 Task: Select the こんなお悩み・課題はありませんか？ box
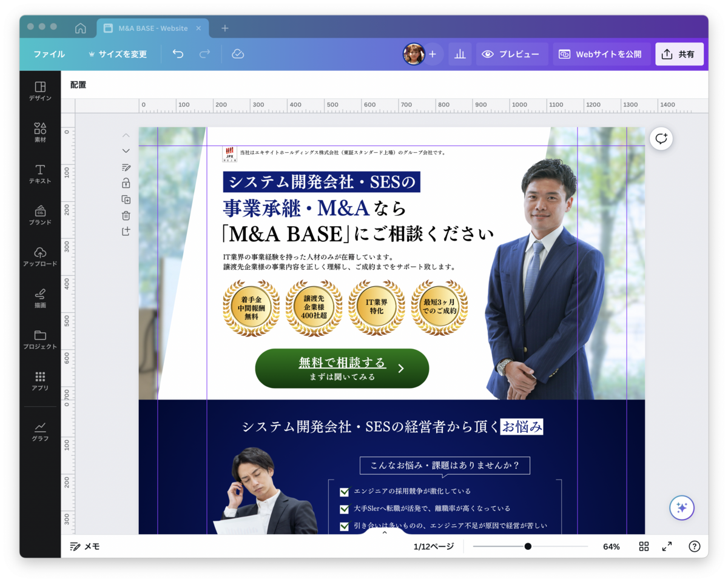[445, 466]
